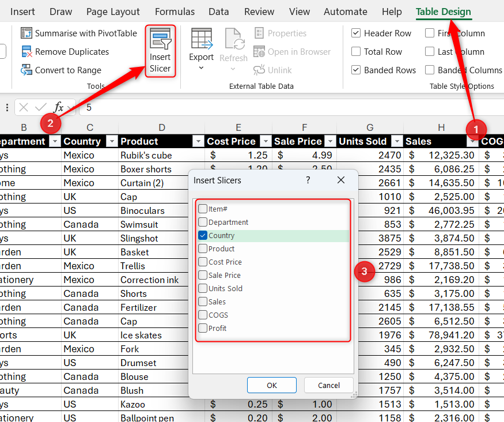Image resolution: width=504 pixels, height=422 pixels.
Task: Uncheck Header Row option
Action: 356,33
